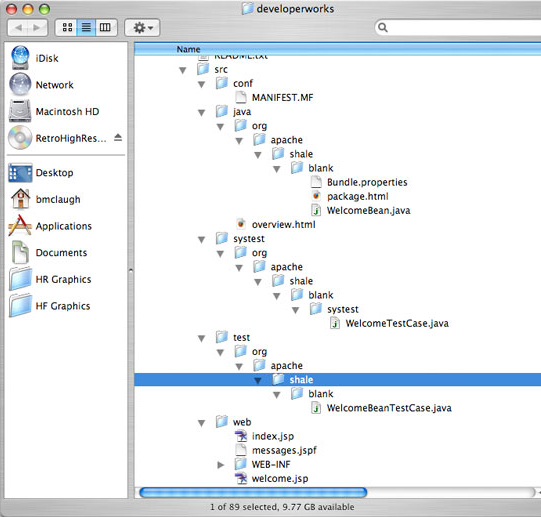Viewport: 541px width, 517px height.
Task: Collapse the src folder
Action: coord(183,70)
